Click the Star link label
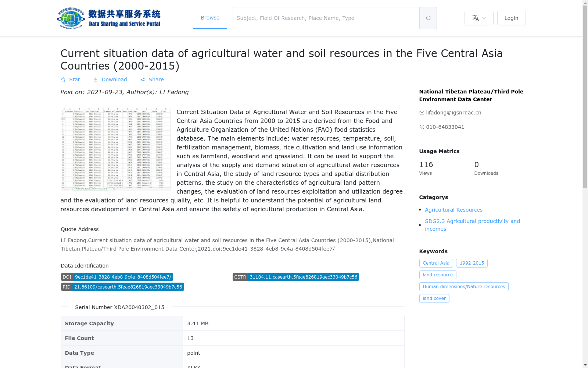Image resolution: width=588 pixels, height=368 pixels. point(75,79)
